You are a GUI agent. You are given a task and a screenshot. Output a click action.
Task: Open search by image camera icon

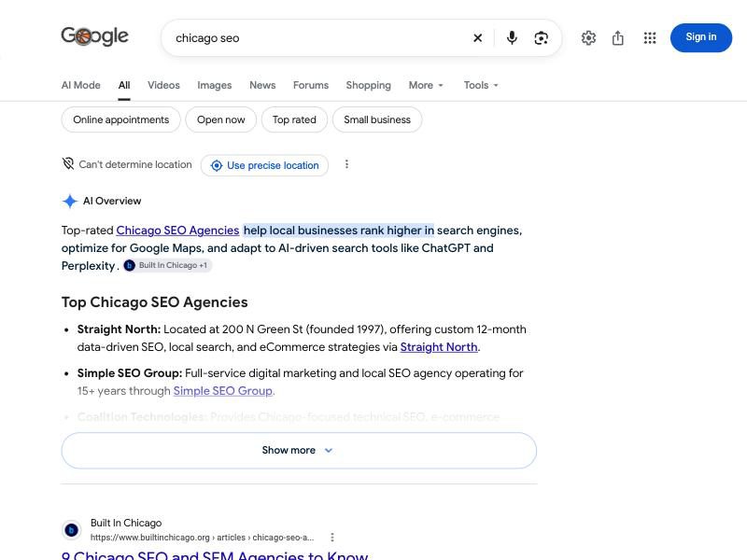(541, 37)
